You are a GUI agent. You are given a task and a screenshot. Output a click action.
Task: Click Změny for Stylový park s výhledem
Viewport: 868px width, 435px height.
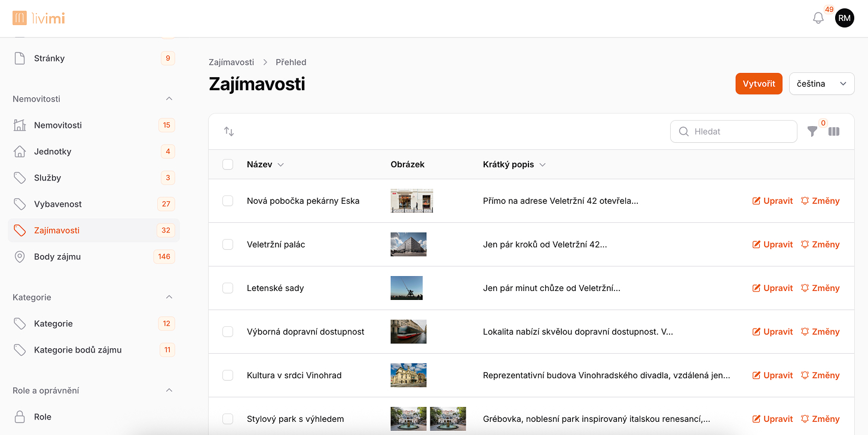click(820, 419)
